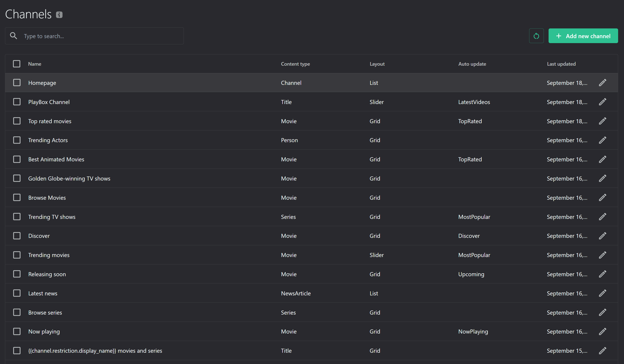Click the Channels page heading
This screenshot has width=624, height=364.
click(x=28, y=14)
